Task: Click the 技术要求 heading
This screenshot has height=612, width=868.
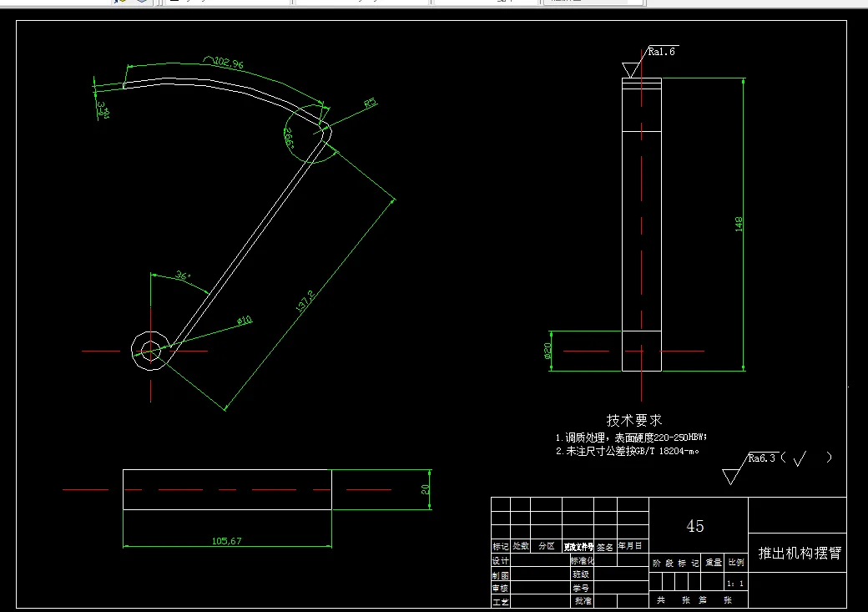Action: pos(634,420)
